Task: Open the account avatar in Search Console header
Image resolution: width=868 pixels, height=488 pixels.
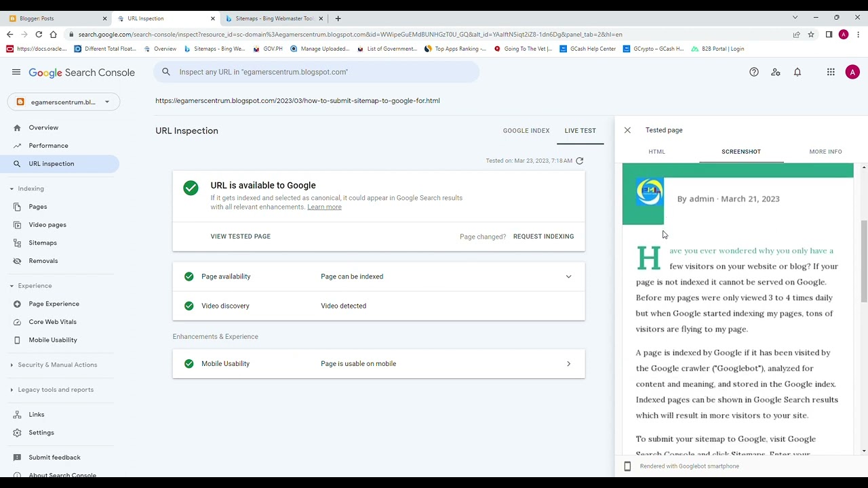Action: 852,72
